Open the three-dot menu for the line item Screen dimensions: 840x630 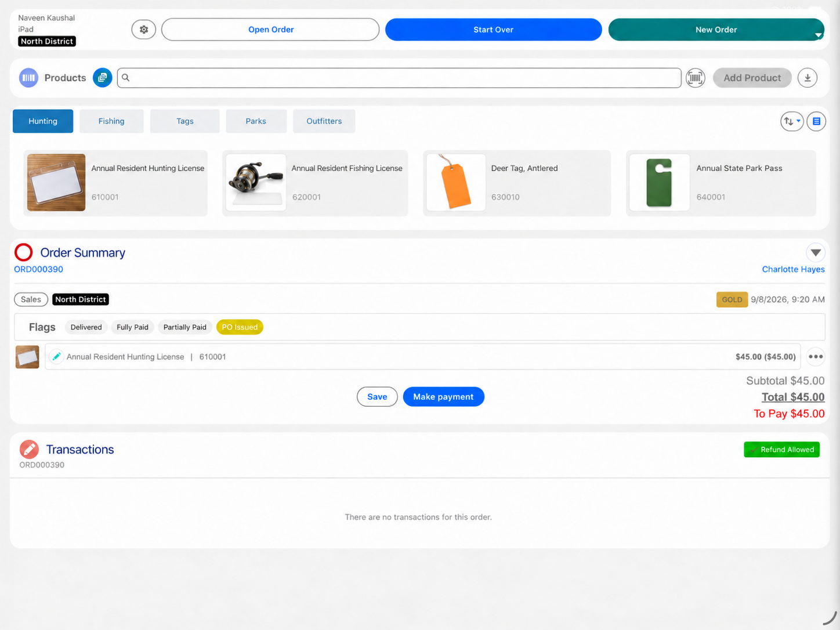816,357
